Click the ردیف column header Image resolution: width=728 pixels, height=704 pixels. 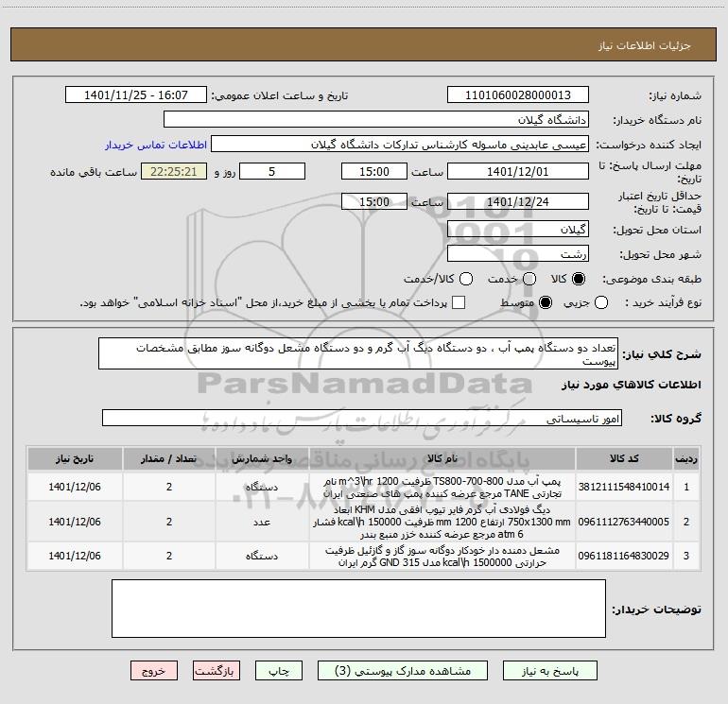(686, 458)
